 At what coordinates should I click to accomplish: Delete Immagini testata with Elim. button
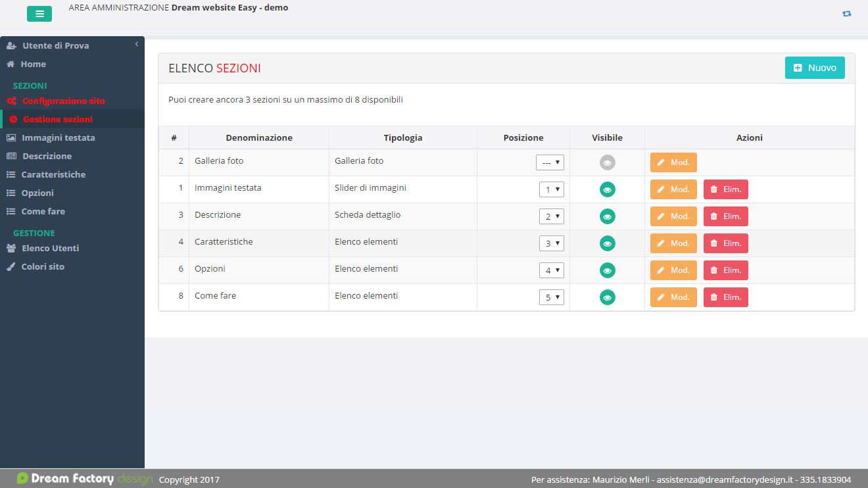click(x=726, y=189)
